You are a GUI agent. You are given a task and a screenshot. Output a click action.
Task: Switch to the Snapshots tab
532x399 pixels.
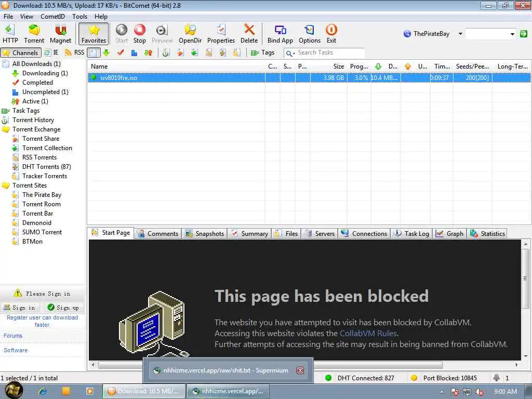coord(205,233)
